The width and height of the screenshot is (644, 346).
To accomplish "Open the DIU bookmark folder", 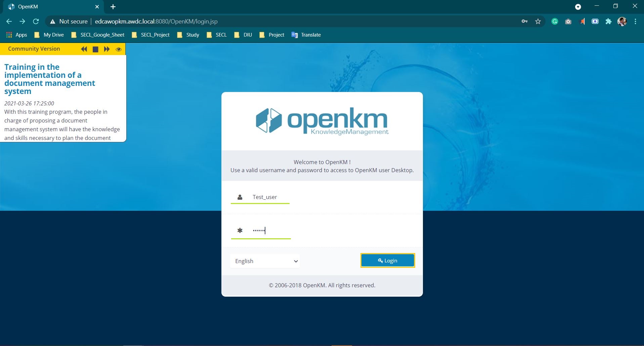I will point(243,35).
